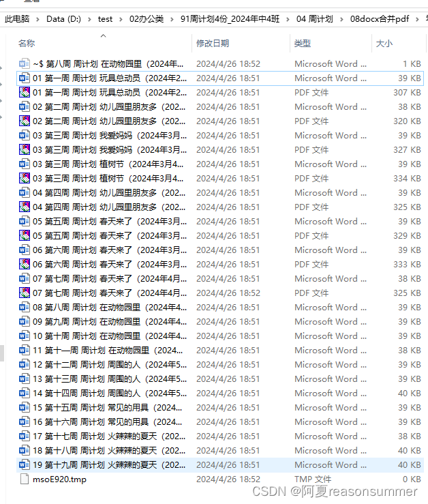Click Word icon of 04 第四周 幼儿园里朋友多 document

25,192
